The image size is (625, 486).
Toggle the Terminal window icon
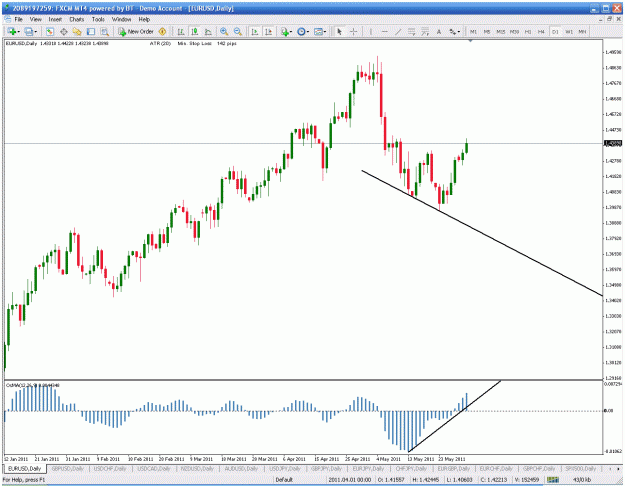pyautogui.click(x=91, y=31)
